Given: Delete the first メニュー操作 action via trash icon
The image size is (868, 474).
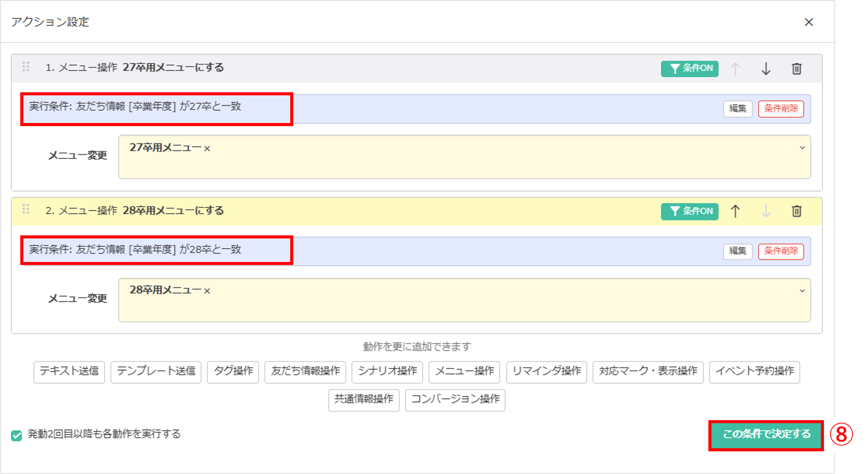Looking at the screenshot, I should pyautogui.click(x=797, y=68).
